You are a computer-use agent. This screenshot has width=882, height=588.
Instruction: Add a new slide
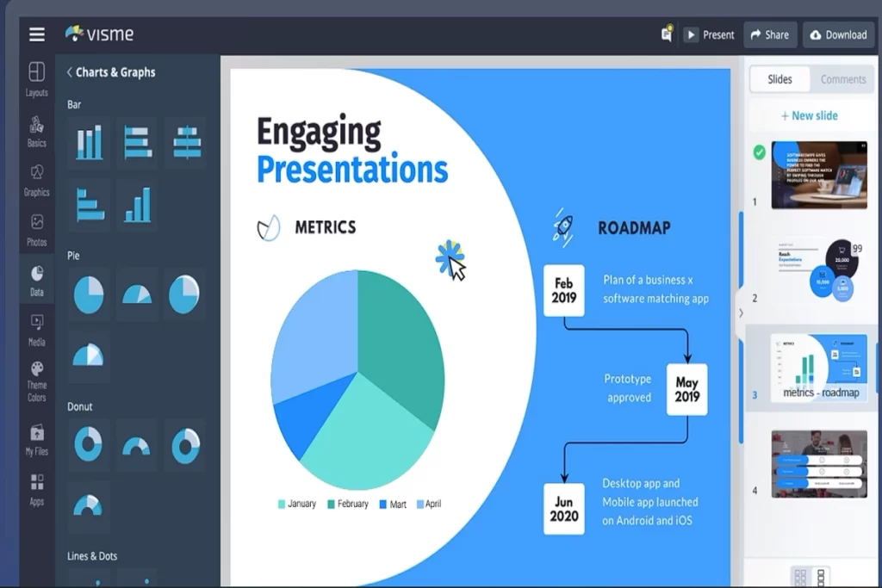point(809,115)
